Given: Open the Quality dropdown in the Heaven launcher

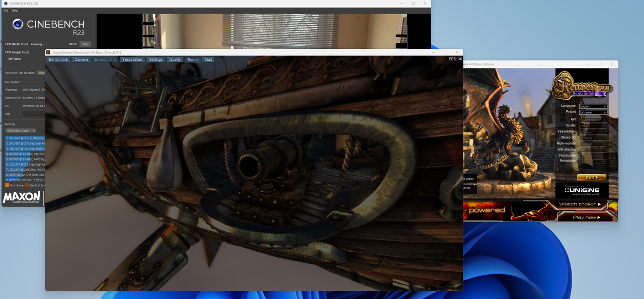Looking at the screenshot, I should tap(593, 125).
